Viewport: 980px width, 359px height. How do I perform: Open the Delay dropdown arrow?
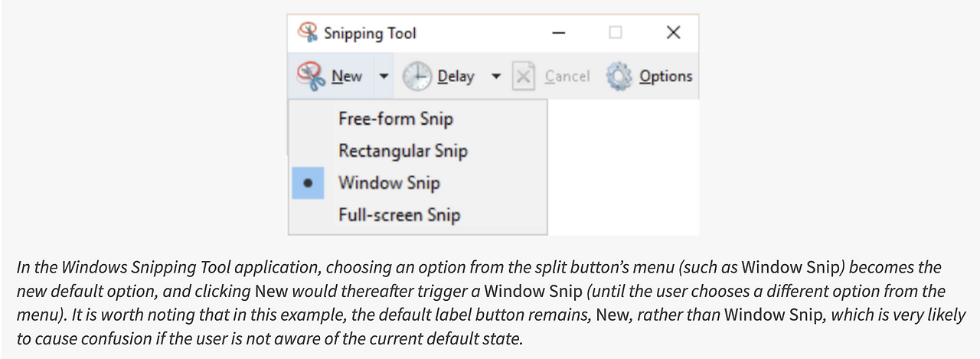click(495, 76)
